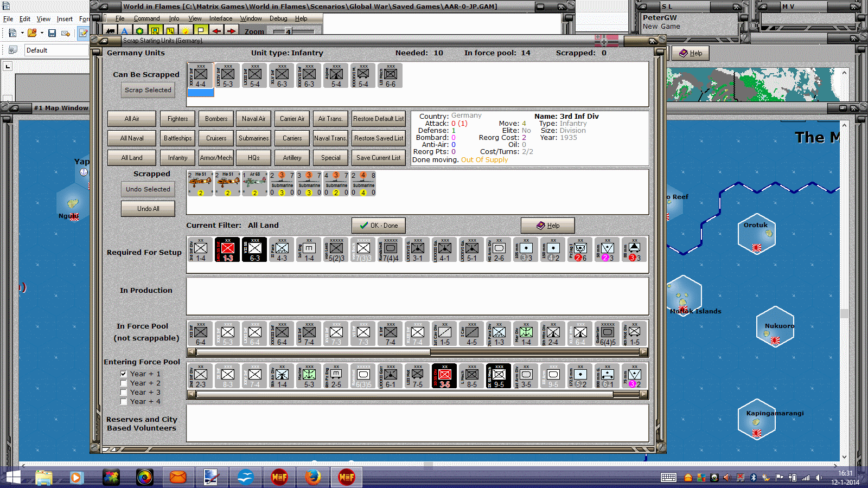Select the 6-6 Mech unit in Can Be Scrapped
Viewport: 868px width, 488px height.
click(x=390, y=76)
